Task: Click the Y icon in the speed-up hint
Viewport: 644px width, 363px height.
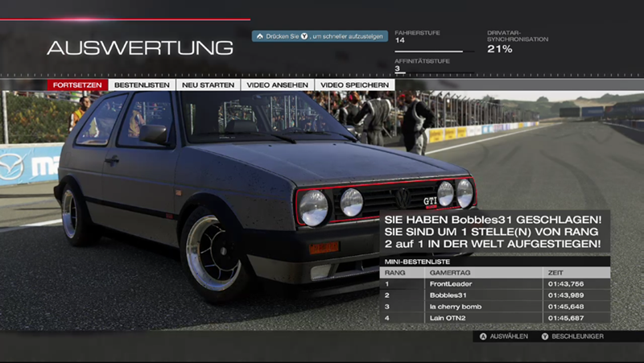Action: pos(303,36)
